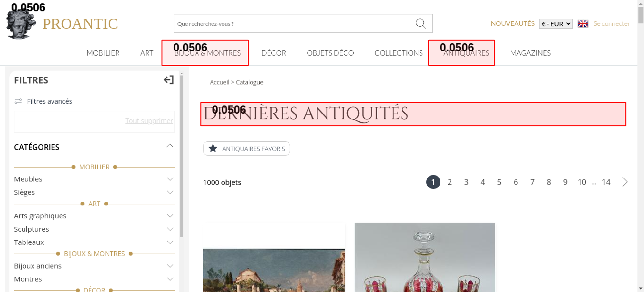Click the star Antiquaires Favoris button
This screenshot has width=644, height=292.
246,149
